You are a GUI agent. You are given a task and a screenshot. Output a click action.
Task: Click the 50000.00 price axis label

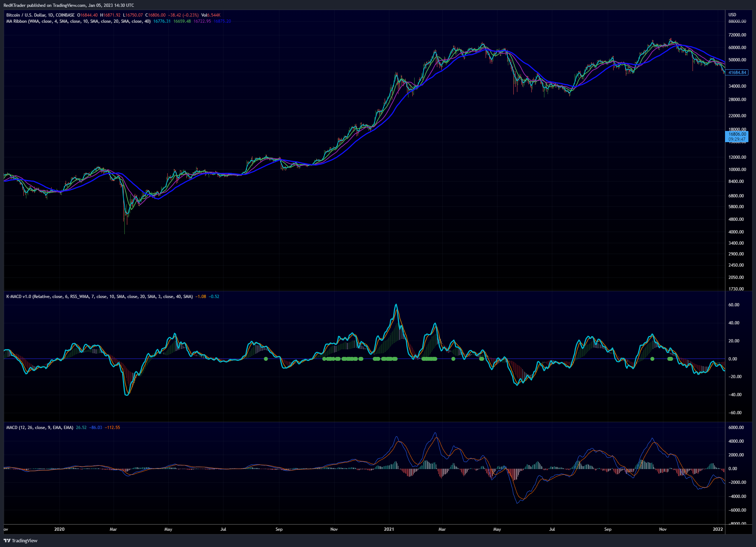pos(737,60)
